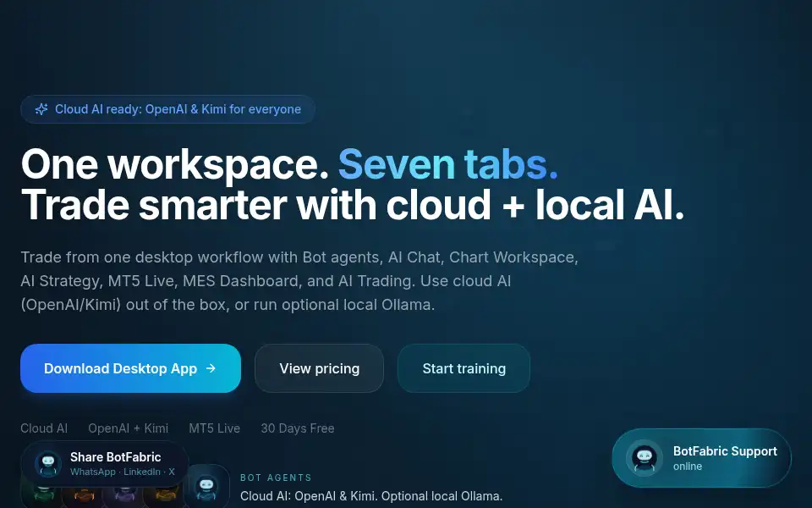The image size is (812, 508).
Task: Open the BotFabric Support chat title
Action: (x=725, y=451)
